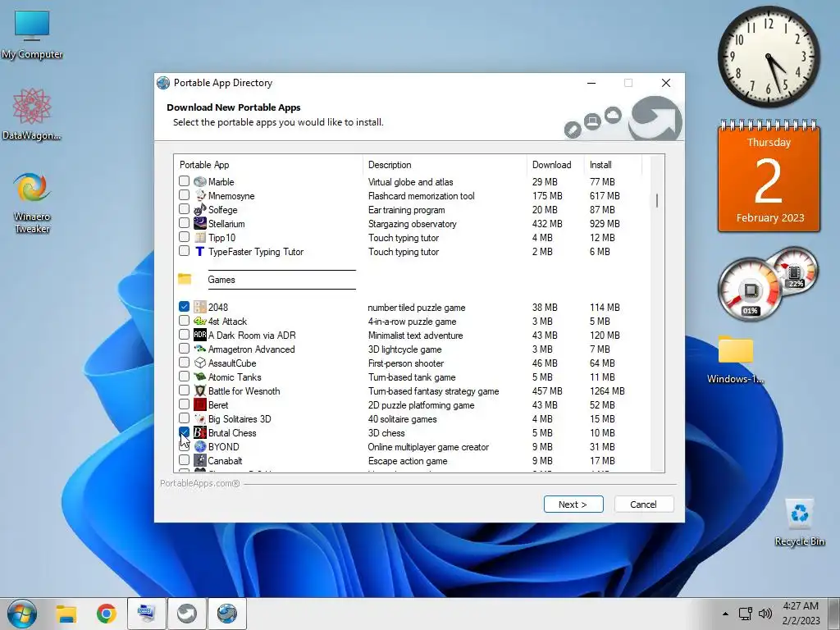Open DataWagon desktop shortcut
The image size is (840, 630).
point(32,114)
